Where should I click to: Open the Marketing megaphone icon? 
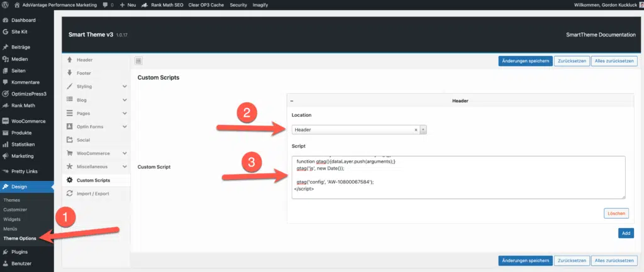point(5,156)
